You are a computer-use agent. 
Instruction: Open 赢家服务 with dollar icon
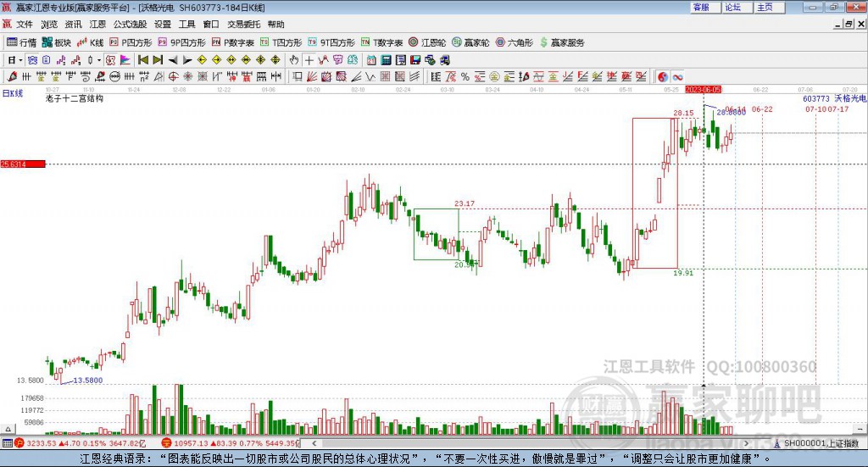(x=562, y=42)
